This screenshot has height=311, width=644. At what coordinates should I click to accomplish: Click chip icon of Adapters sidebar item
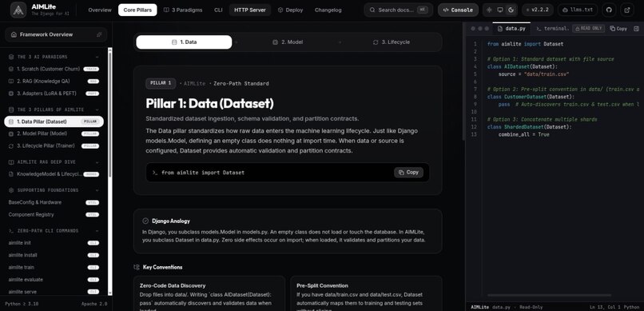[11, 94]
